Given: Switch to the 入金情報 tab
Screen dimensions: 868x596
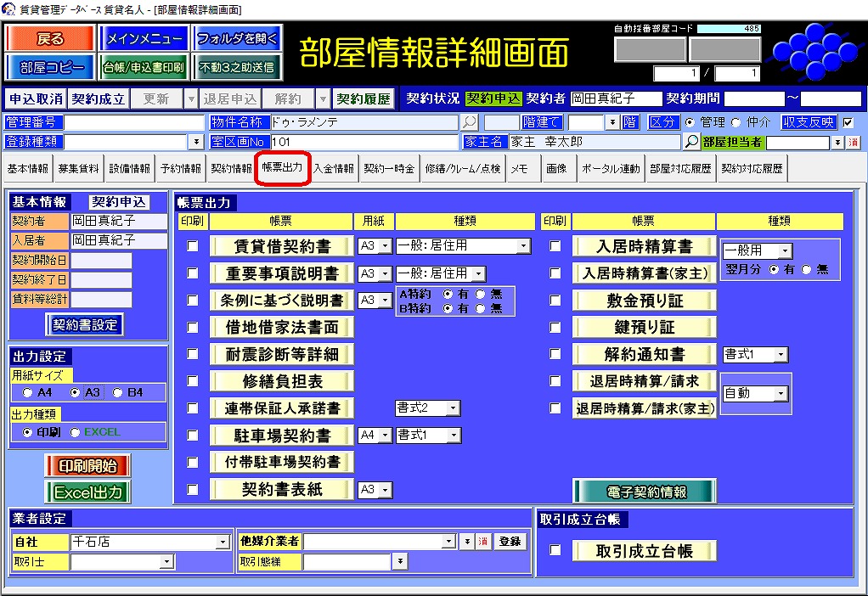Looking at the screenshot, I should tap(334, 168).
